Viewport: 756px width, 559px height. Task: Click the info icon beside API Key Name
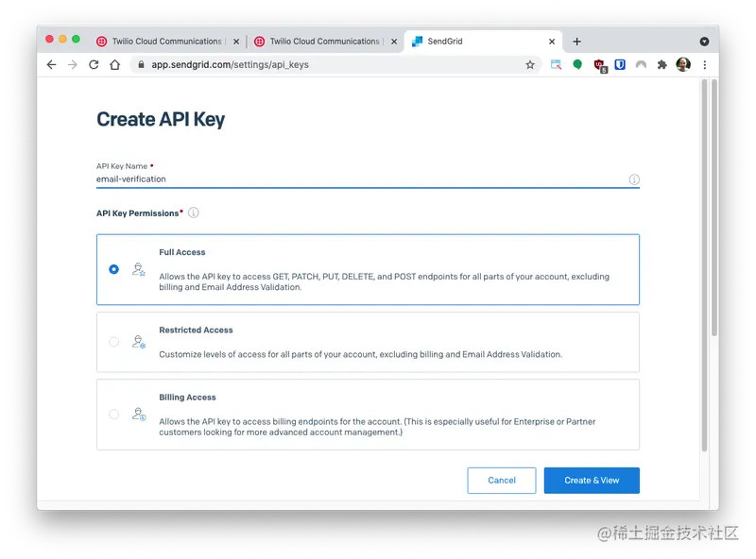pos(634,178)
